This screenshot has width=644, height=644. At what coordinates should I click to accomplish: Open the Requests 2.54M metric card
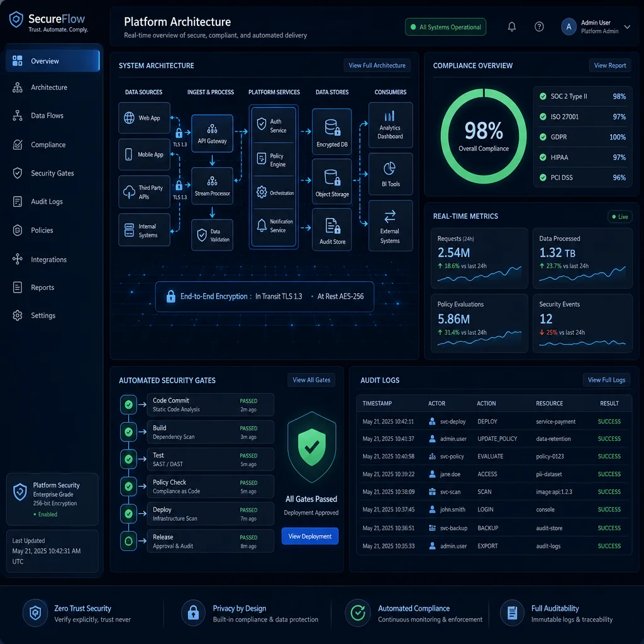(479, 258)
